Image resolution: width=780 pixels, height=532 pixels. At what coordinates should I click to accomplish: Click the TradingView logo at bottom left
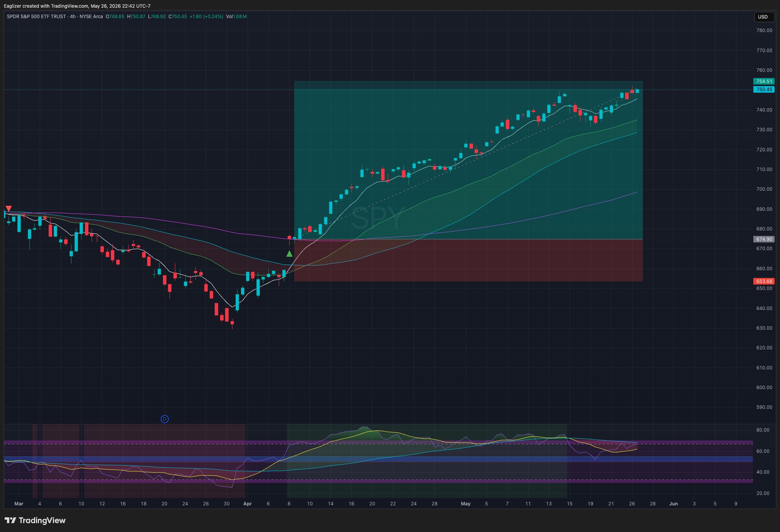(x=35, y=520)
